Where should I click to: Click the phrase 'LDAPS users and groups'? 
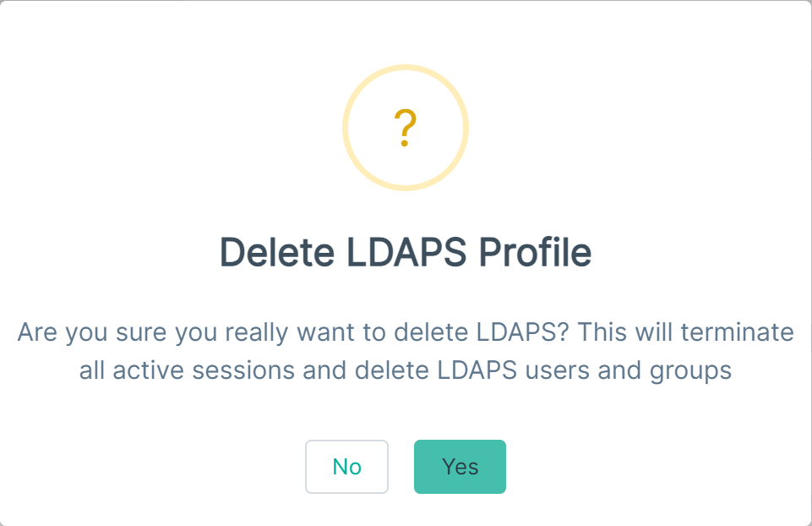[585, 370]
